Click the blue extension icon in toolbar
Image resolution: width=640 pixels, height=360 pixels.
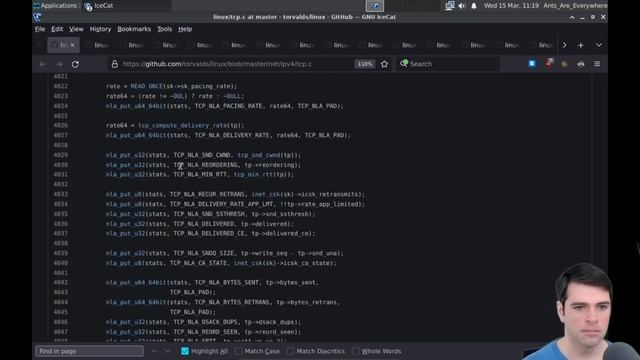(532, 64)
